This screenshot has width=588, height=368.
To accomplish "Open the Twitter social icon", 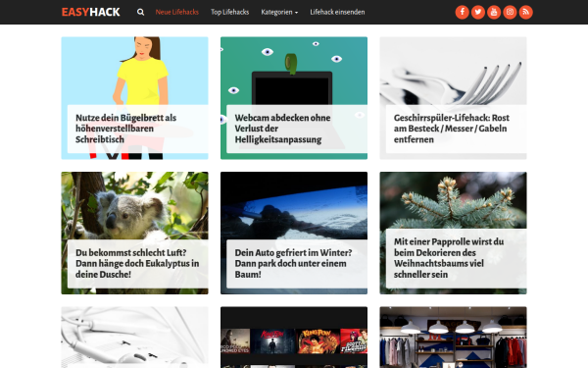I will point(478,12).
